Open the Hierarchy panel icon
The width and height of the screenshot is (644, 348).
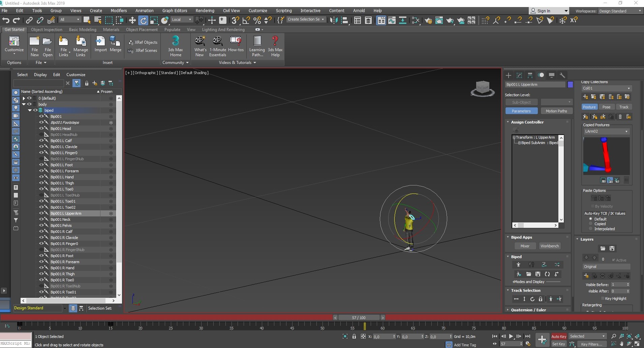pos(530,75)
